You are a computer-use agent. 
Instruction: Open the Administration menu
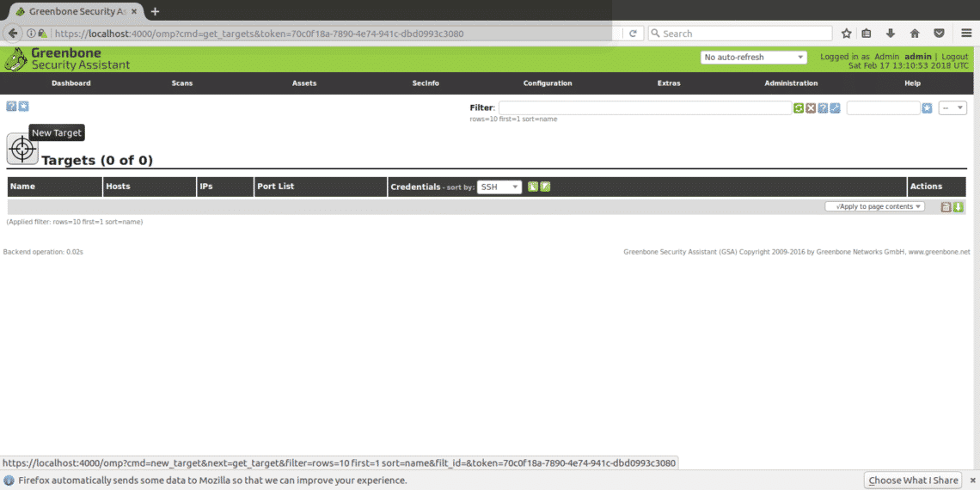coord(791,83)
